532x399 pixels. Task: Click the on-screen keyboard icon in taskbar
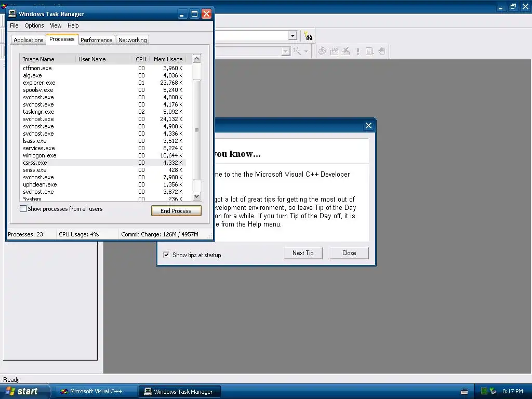click(x=464, y=392)
